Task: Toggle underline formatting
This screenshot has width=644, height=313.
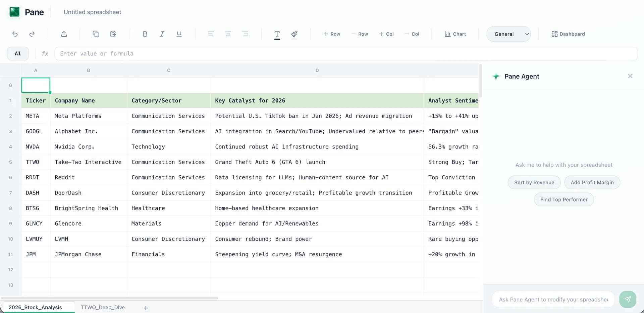Action: pyautogui.click(x=179, y=34)
